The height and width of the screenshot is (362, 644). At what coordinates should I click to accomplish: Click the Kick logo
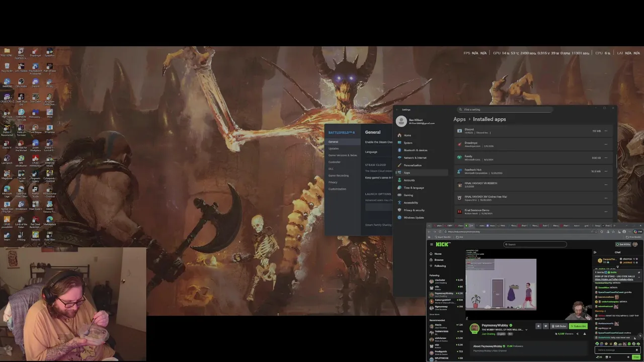click(443, 244)
